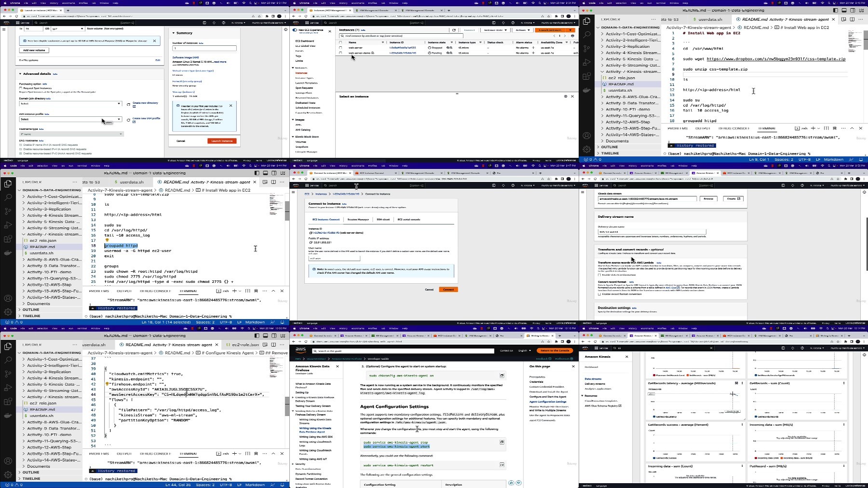The width and height of the screenshot is (868, 488).
Task: Close the Amazon Kinesis dashboard sidebar
Action: 626,357
